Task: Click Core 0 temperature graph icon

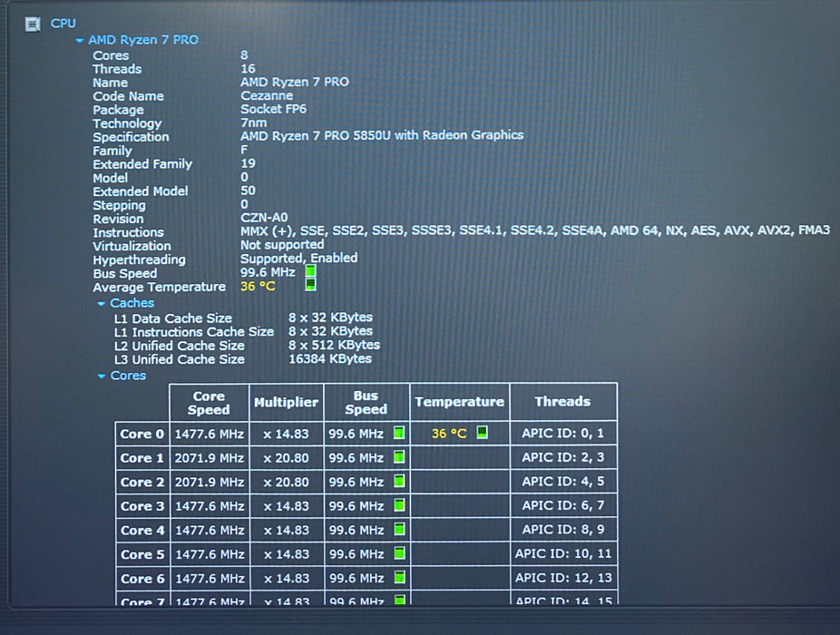Action: pos(483,432)
